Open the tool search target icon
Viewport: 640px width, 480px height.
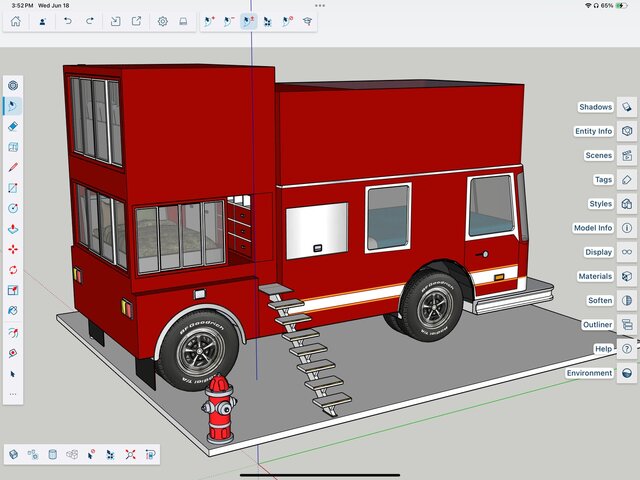[13, 86]
